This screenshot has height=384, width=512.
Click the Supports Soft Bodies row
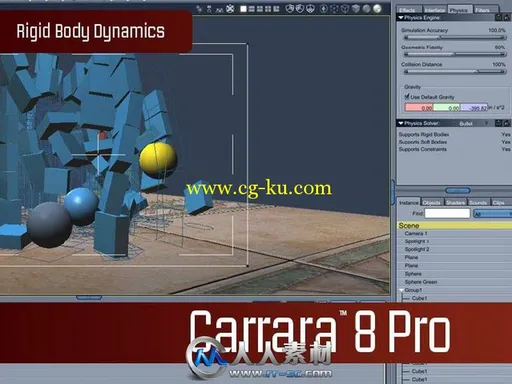(455, 142)
